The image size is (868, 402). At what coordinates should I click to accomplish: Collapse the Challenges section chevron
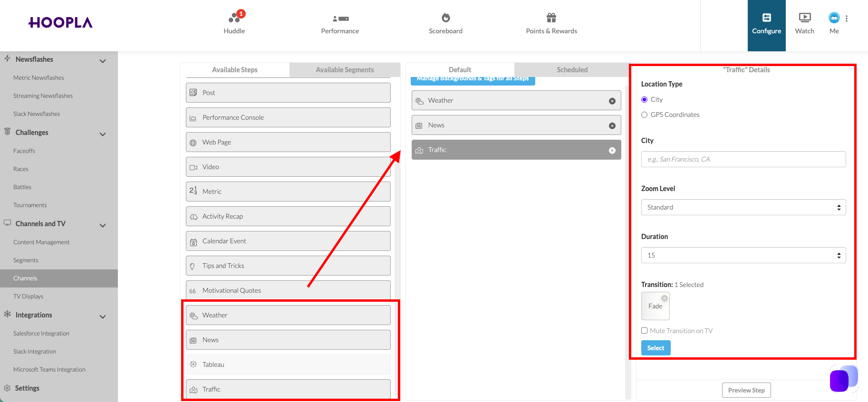point(103,134)
